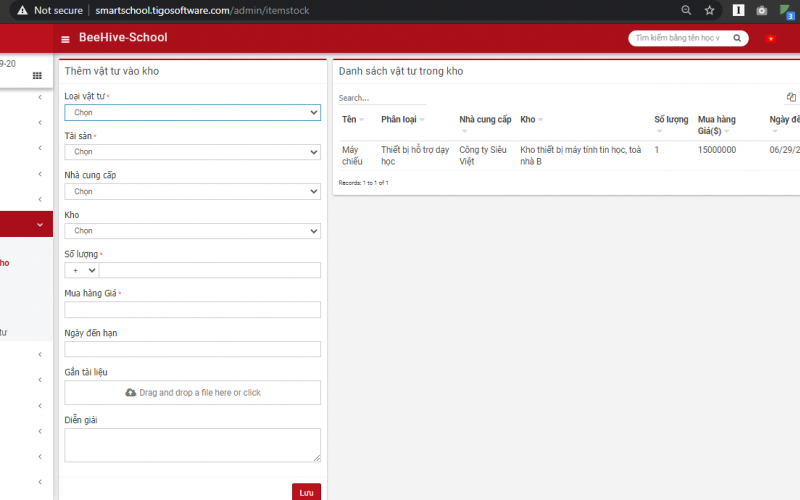This screenshot has height=500, width=800.
Task: Click the Lưu save button
Action: point(306,492)
